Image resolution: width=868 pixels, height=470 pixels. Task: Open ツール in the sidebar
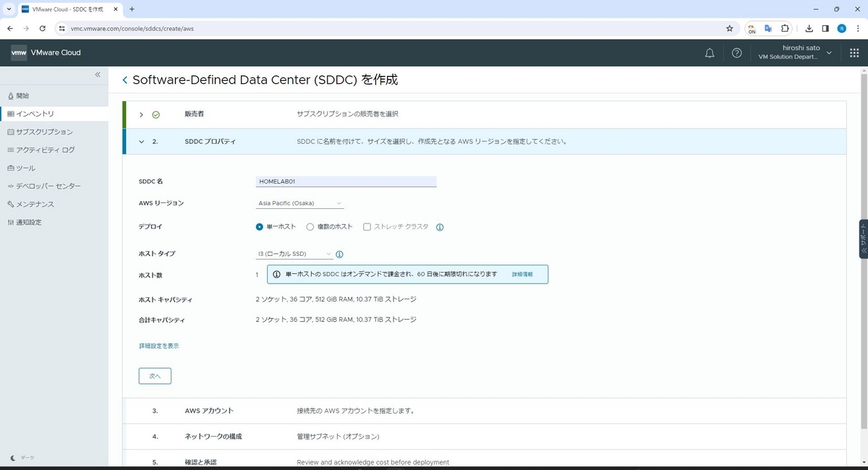click(54, 168)
